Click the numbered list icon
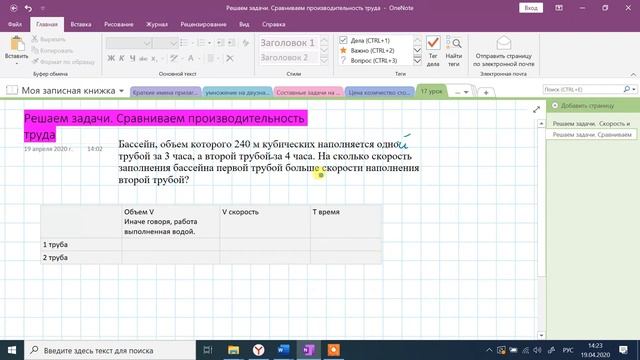 (x=201, y=43)
